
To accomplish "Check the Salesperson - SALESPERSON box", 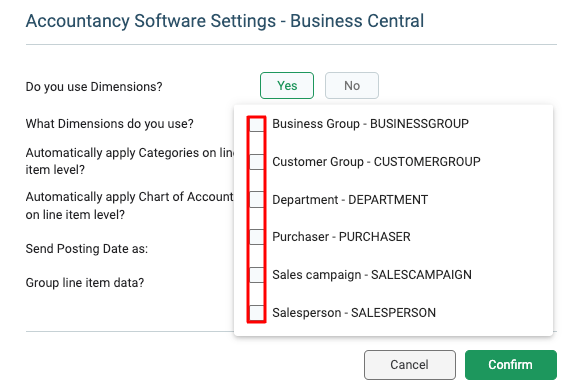I will 257,312.
